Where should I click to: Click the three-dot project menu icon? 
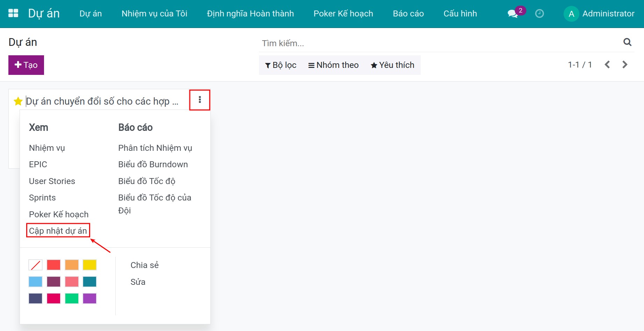[x=200, y=100]
